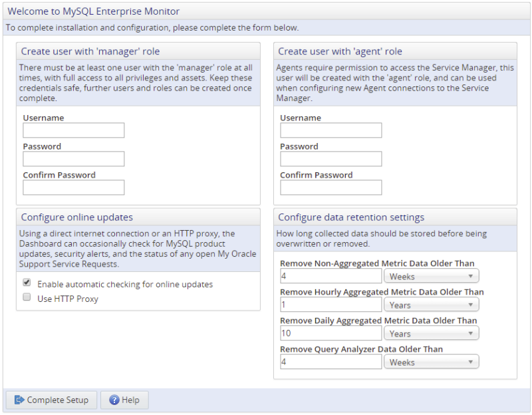Click agent role Confirm Password field
The height and width of the screenshot is (415, 532).
click(x=331, y=188)
